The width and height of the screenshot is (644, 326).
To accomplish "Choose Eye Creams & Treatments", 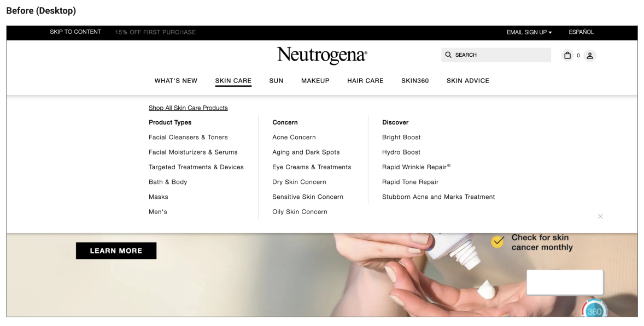I will pyautogui.click(x=312, y=167).
